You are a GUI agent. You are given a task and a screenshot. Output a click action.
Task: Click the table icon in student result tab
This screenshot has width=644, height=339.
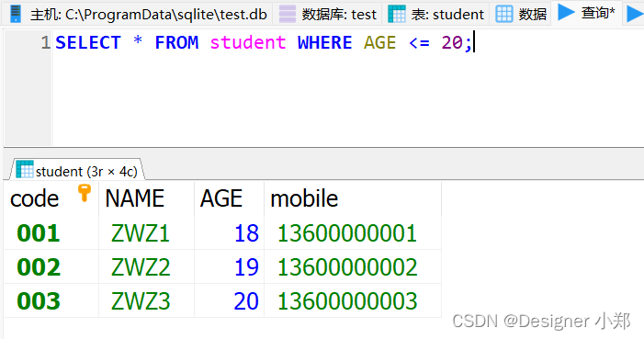[25, 169]
